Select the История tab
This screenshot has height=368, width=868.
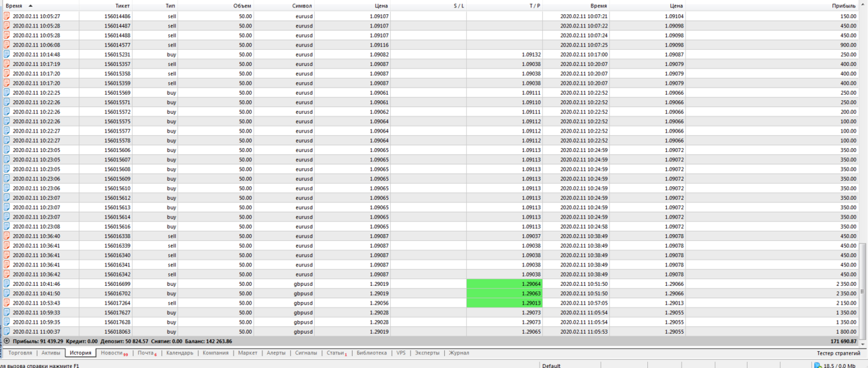pos(80,353)
